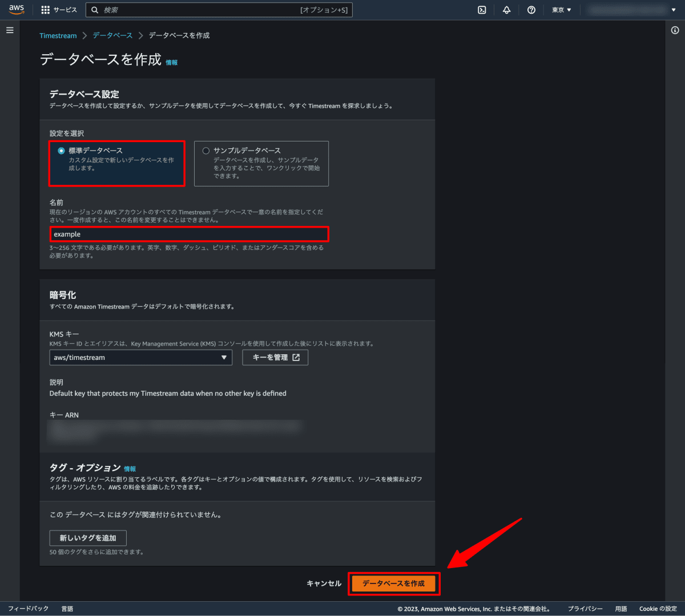Click the データベースを作成 submit button
The image size is (685, 616).
393,583
